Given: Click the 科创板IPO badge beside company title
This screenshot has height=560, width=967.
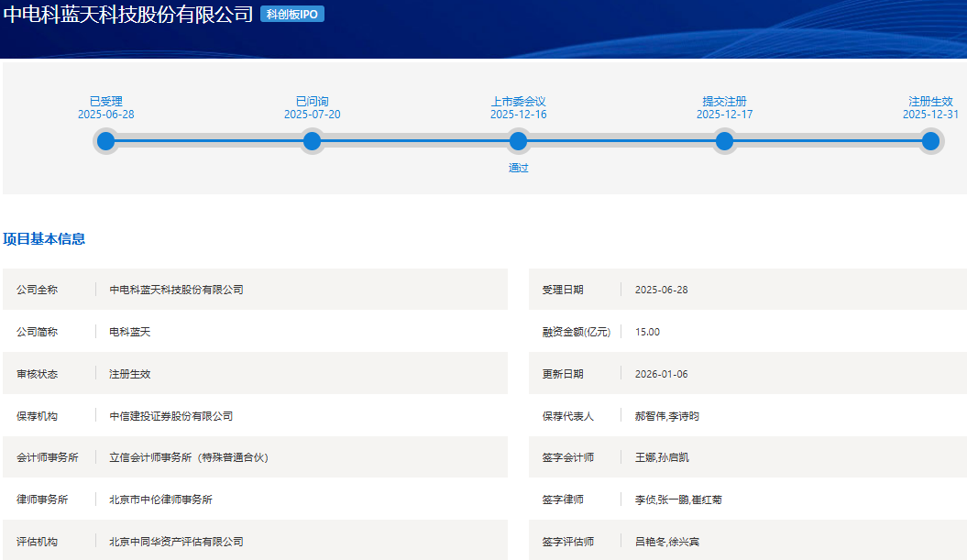Looking at the screenshot, I should [x=292, y=15].
